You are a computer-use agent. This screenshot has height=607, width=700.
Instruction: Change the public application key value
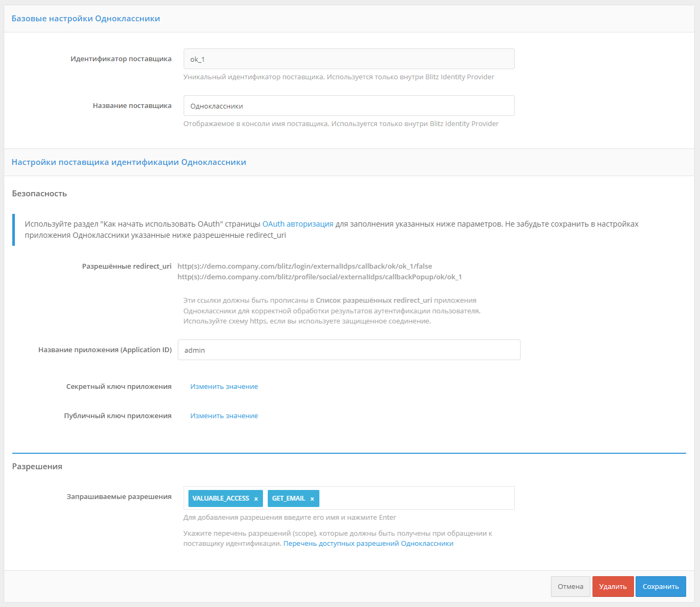[224, 416]
